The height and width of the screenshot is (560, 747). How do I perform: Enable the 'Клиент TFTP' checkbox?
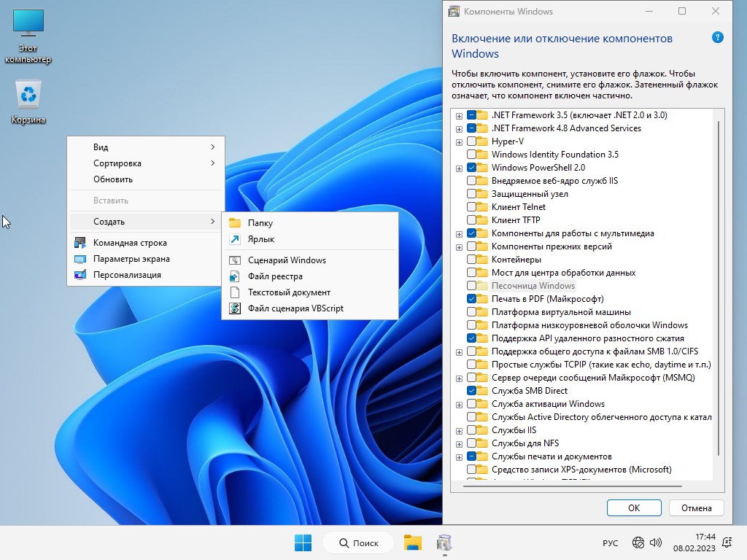[472, 220]
